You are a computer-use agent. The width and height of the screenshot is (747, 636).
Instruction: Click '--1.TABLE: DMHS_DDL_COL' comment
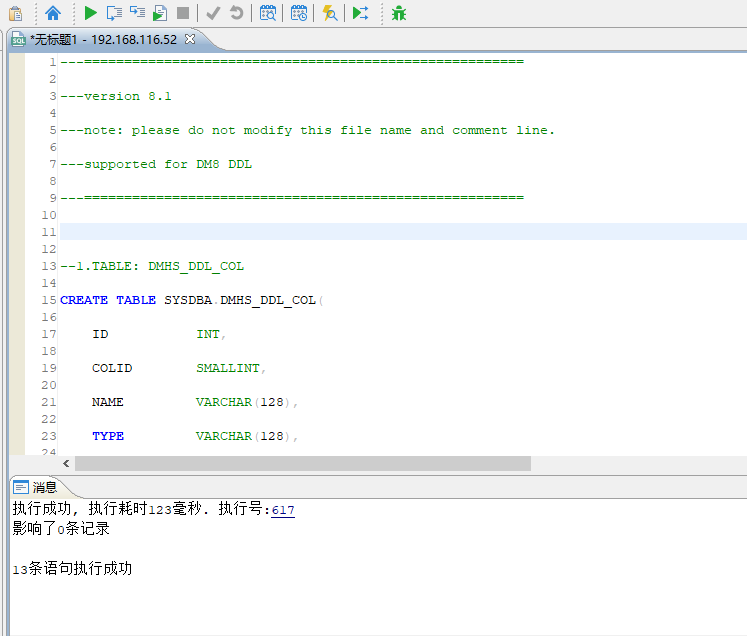click(152, 266)
